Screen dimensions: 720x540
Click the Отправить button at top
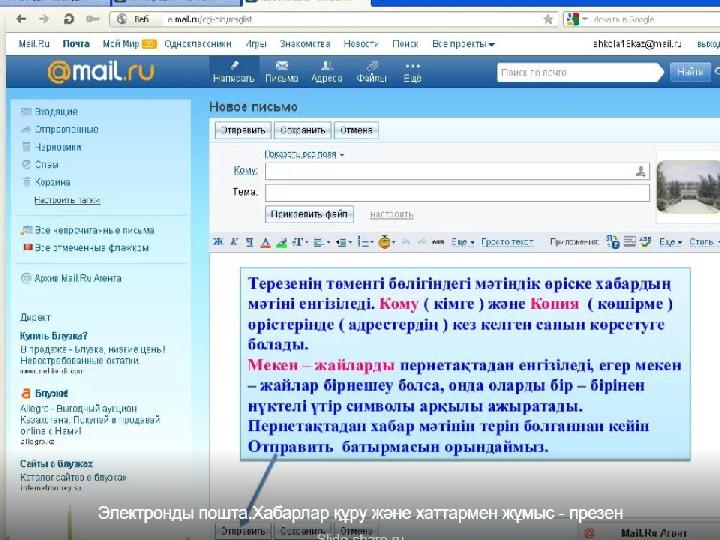[x=243, y=130]
